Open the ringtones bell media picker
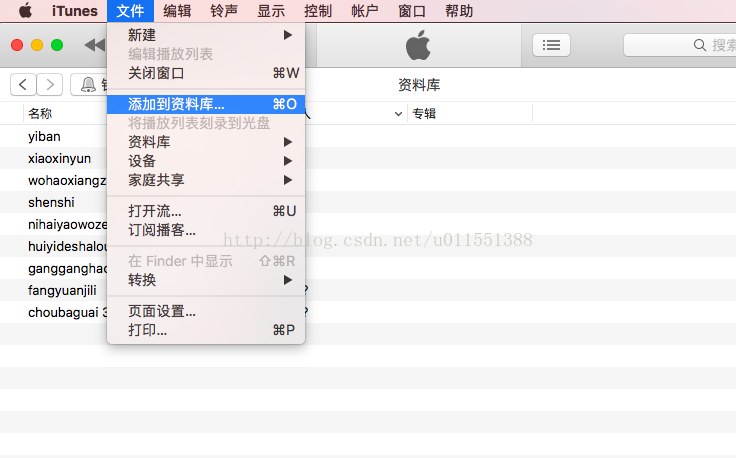 [89, 84]
